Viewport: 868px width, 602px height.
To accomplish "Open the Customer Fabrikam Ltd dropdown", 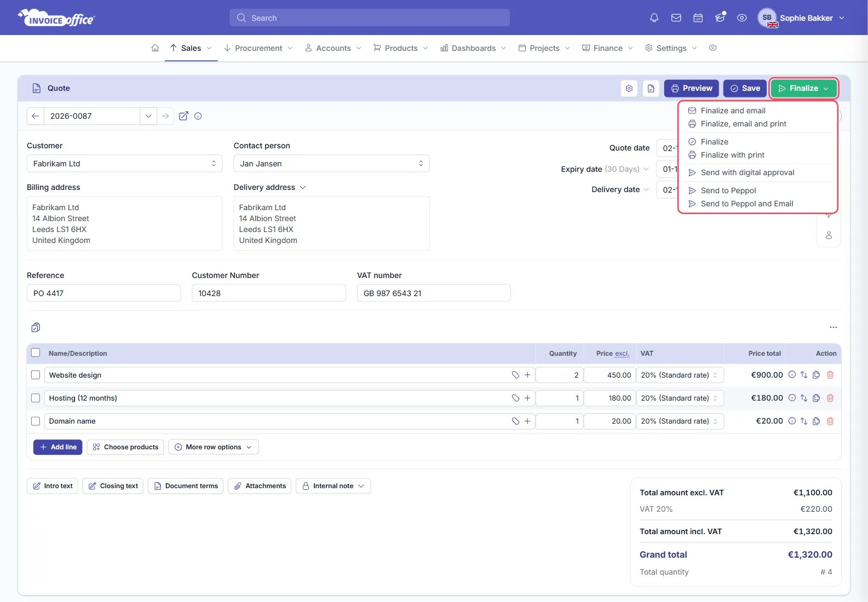I will pos(124,164).
